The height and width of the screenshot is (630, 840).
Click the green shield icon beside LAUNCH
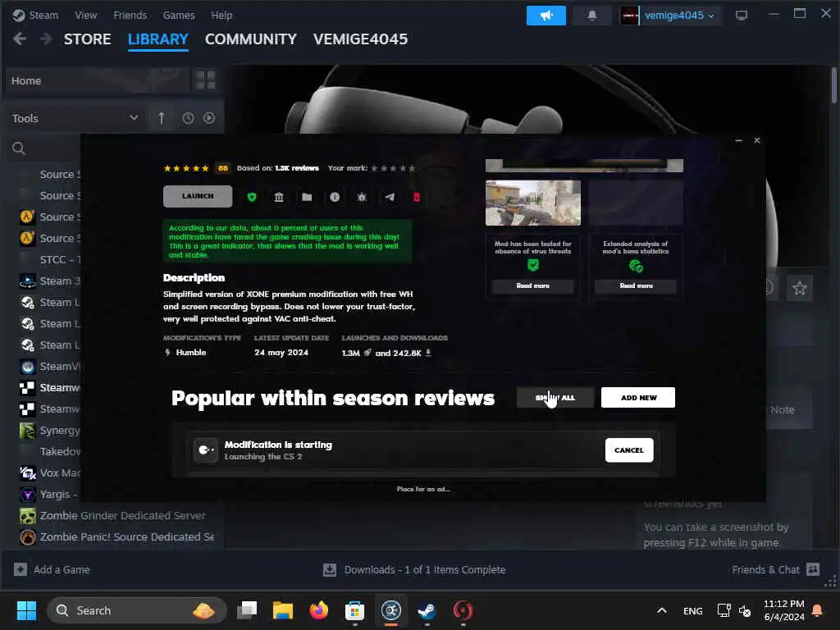coord(252,197)
